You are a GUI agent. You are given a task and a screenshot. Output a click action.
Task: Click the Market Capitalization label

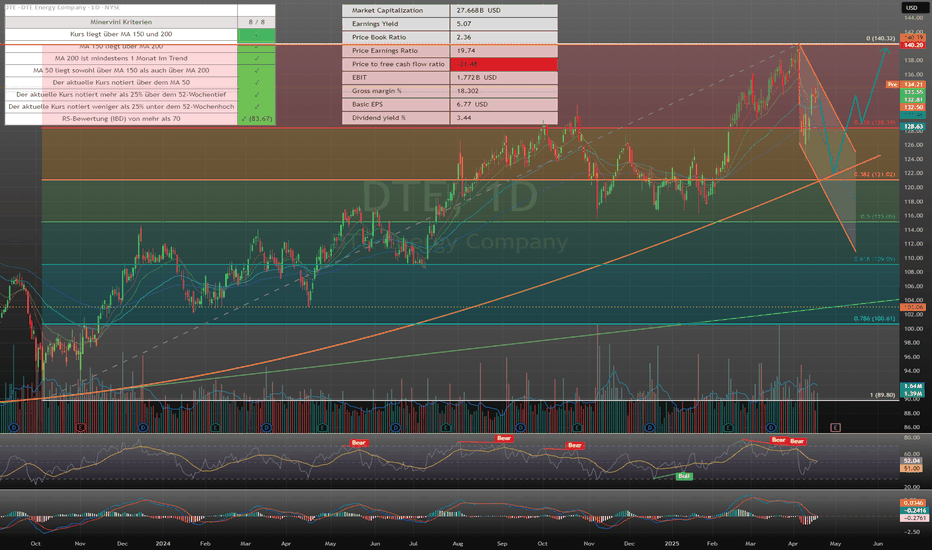coord(388,11)
